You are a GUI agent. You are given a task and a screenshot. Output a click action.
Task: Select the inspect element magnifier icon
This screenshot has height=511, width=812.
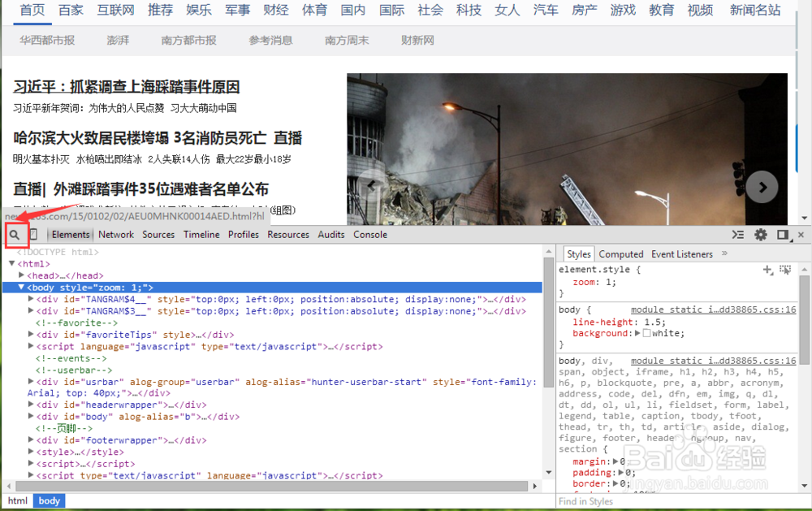tap(15, 235)
